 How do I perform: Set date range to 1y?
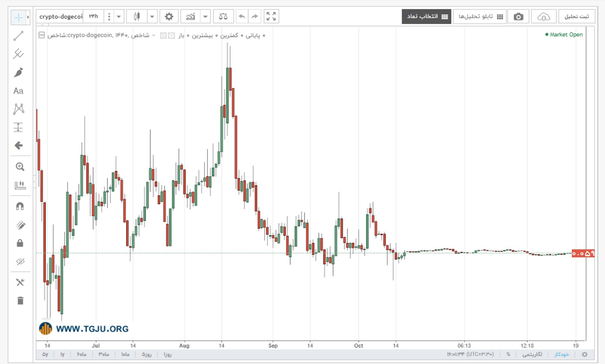coord(62,354)
